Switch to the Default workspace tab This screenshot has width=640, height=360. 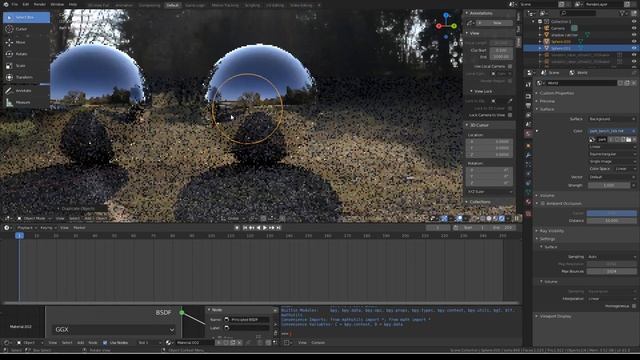[172, 5]
